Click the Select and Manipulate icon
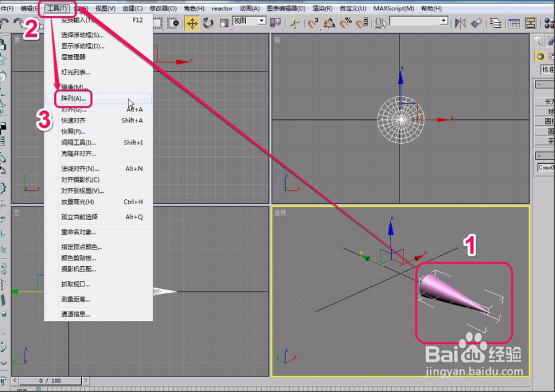 click(294, 23)
